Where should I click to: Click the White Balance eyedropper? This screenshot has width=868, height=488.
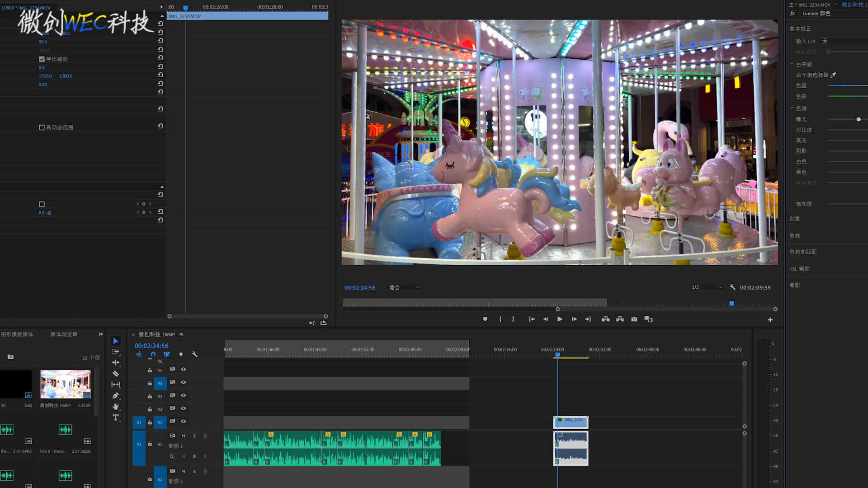833,75
